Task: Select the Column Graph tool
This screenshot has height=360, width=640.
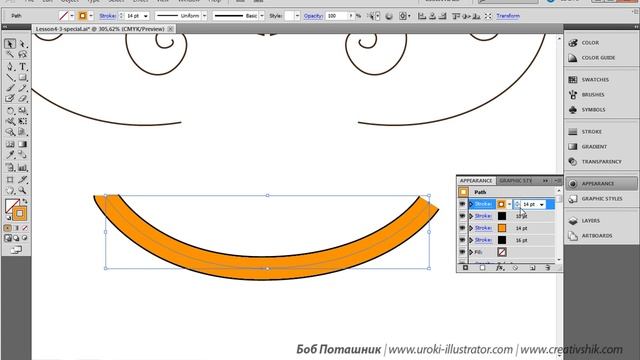Action: point(22,167)
